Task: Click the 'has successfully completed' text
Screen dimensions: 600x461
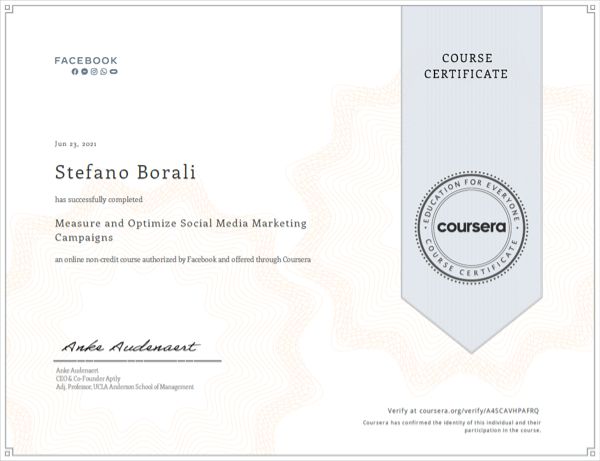Action: [x=99, y=199]
